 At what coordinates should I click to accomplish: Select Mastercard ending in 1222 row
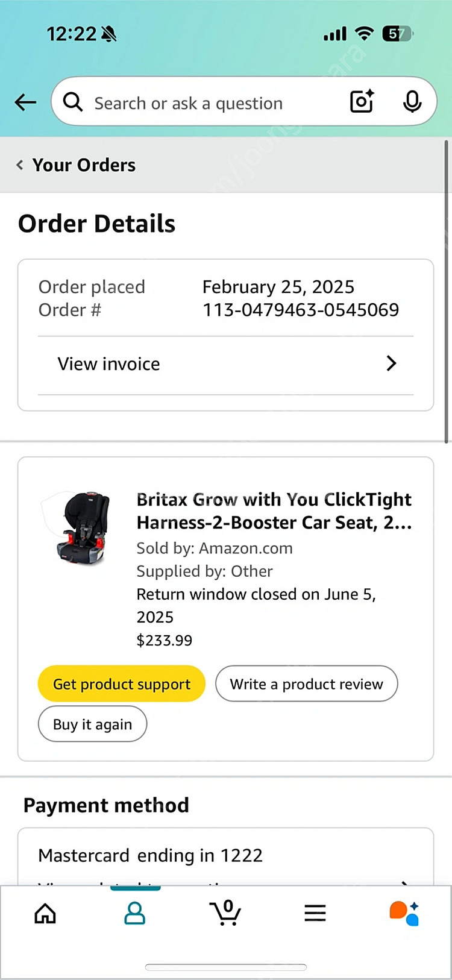151,856
